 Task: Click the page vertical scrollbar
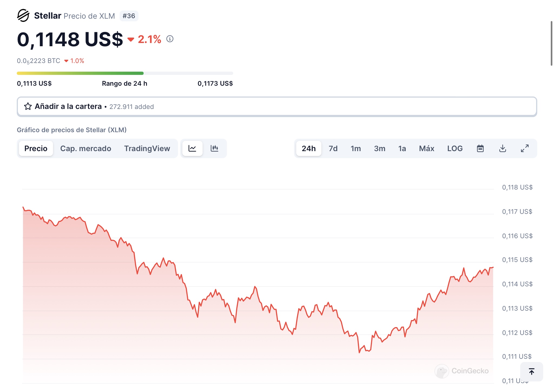pos(552,43)
